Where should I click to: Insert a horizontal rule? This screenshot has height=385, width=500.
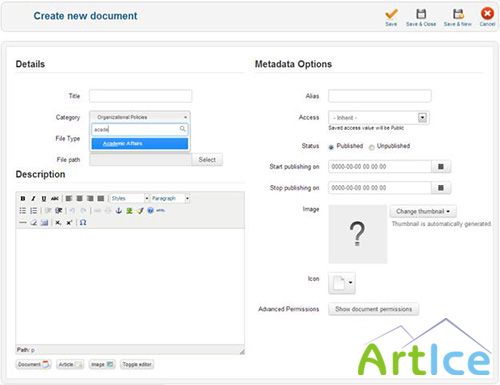click(x=23, y=223)
